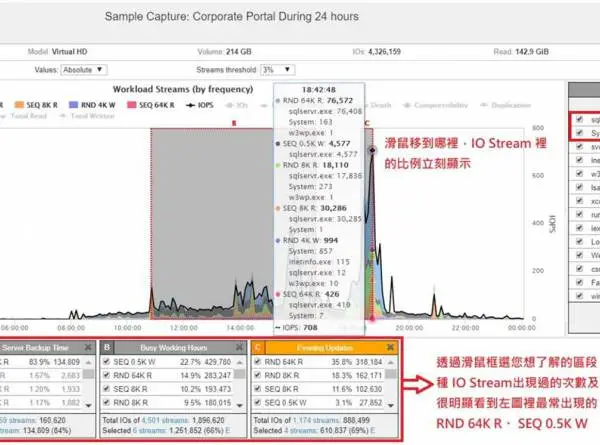Click scroll-up arrow in panel C list
600x445 pixels.
[x=391, y=362]
